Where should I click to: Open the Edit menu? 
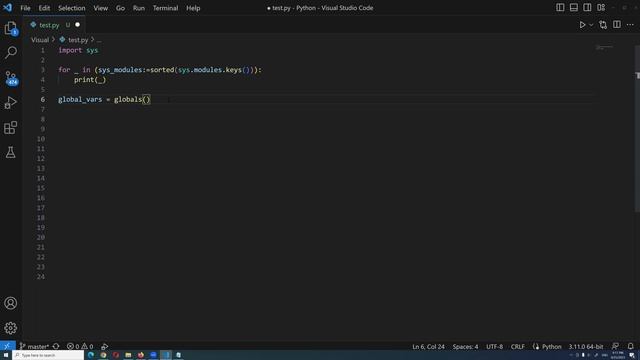[44, 8]
